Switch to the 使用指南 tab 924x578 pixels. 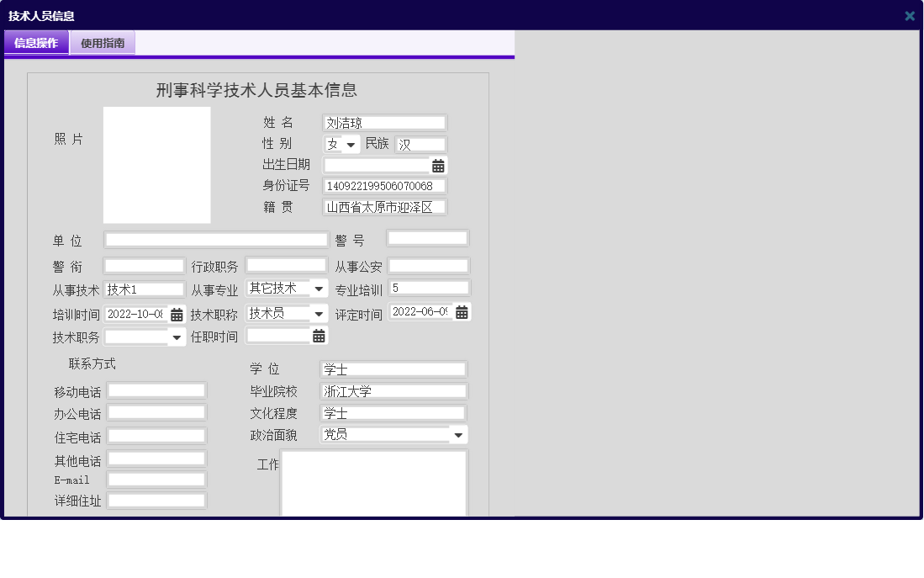[104, 41]
